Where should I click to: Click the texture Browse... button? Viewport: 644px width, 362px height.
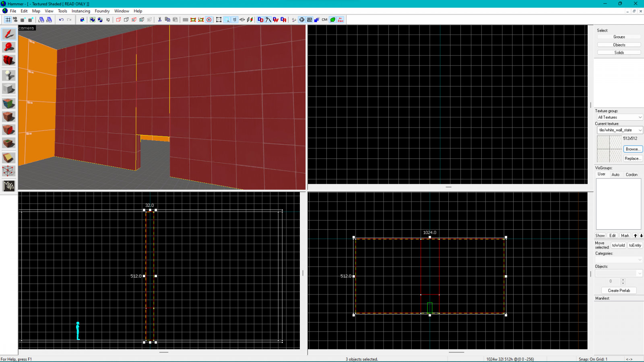tap(633, 149)
